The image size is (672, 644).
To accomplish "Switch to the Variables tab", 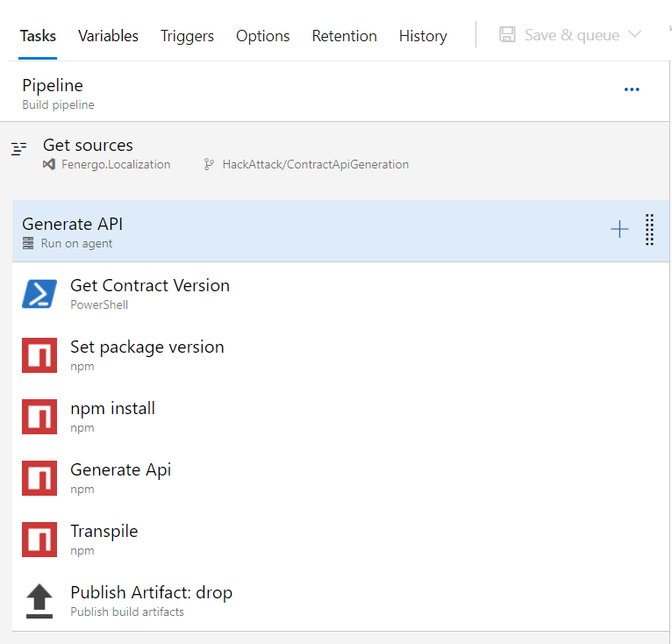I will click(x=108, y=36).
